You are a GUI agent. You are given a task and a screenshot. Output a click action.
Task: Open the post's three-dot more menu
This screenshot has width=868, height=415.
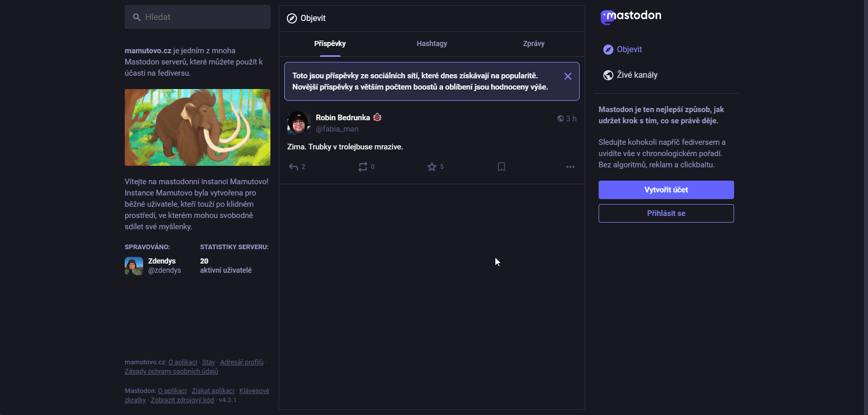[x=570, y=167]
